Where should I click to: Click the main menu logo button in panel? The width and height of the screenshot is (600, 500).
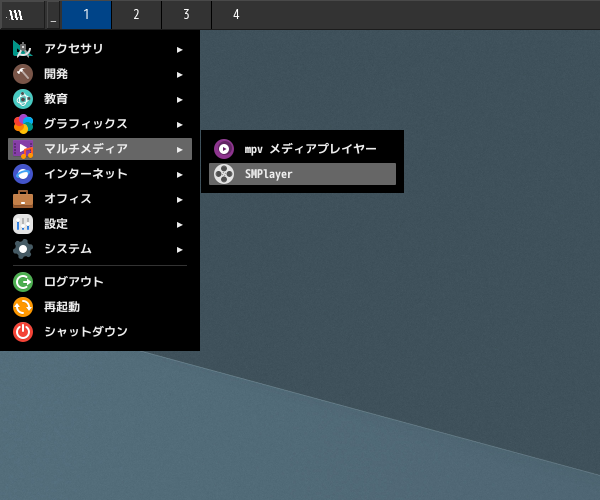[22, 15]
